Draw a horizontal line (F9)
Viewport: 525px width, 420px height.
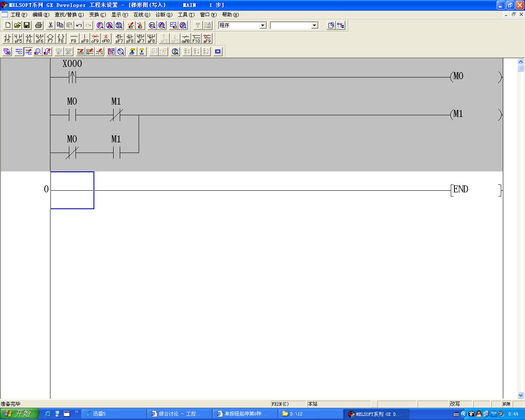73,39
